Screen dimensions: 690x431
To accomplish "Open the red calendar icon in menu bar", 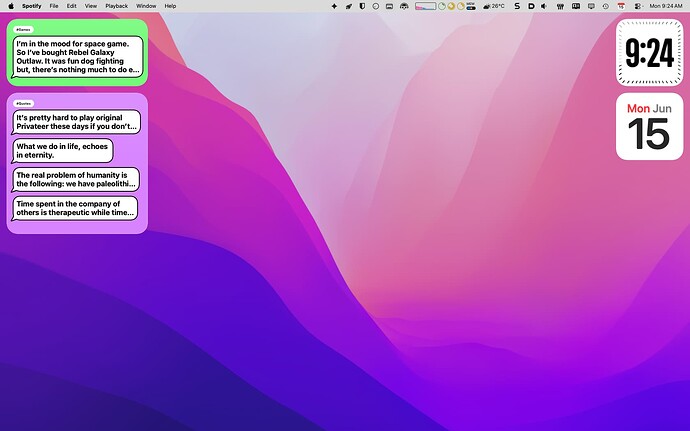I will [621, 6].
